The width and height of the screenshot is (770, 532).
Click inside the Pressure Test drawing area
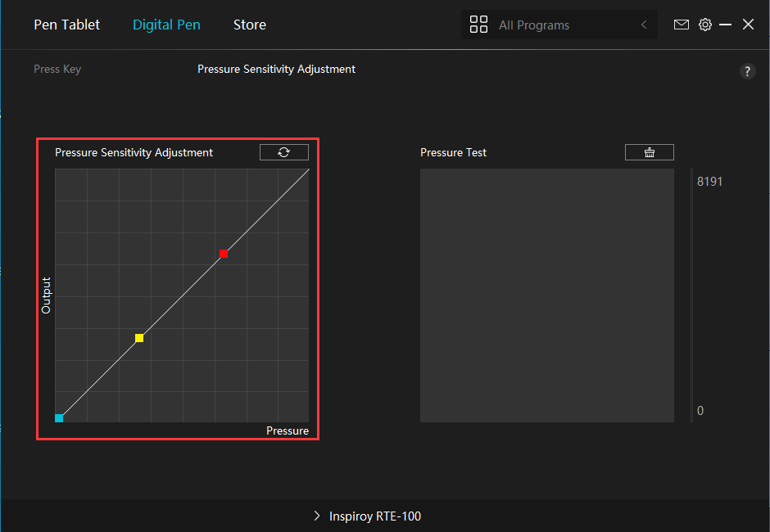(x=546, y=295)
